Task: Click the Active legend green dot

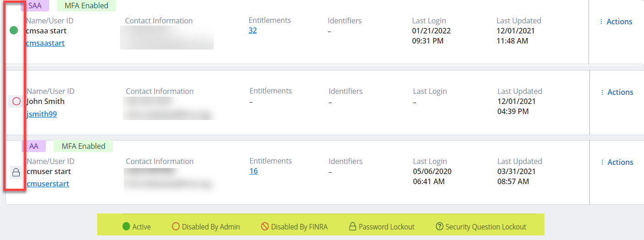Action: (x=126, y=226)
